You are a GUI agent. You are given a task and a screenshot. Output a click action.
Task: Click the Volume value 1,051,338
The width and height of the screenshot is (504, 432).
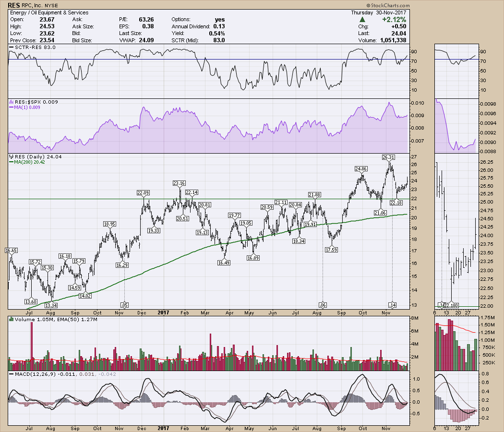393,40
